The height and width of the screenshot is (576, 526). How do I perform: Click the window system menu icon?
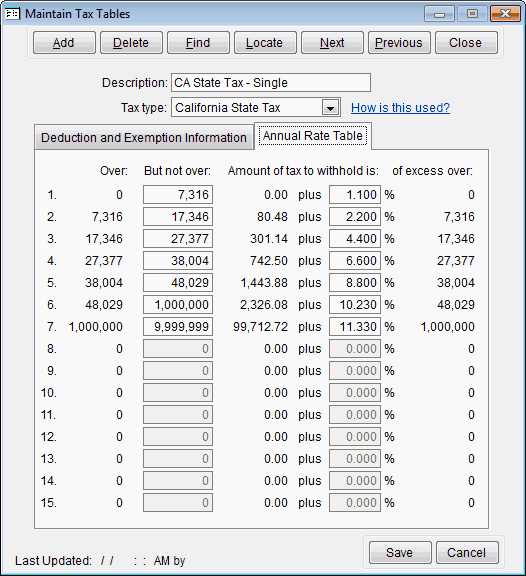click(12, 14)
